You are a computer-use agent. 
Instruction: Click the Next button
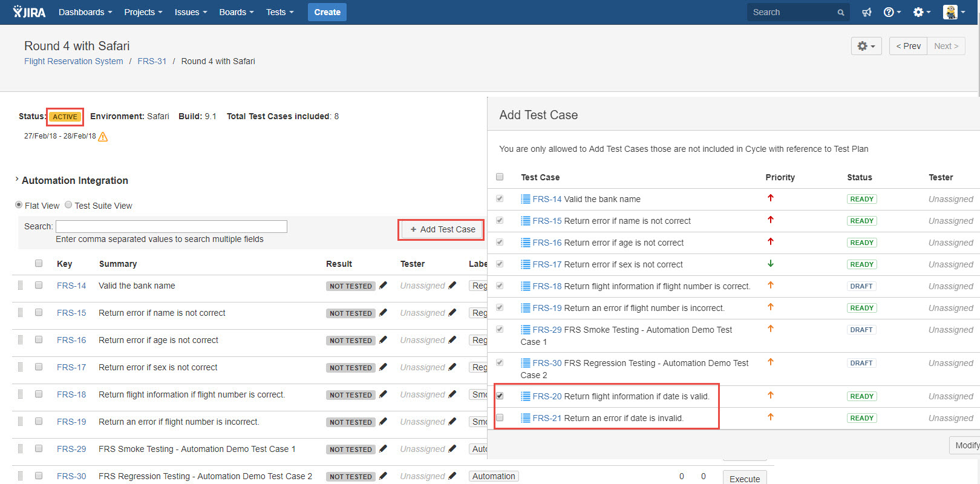[946, 46]
